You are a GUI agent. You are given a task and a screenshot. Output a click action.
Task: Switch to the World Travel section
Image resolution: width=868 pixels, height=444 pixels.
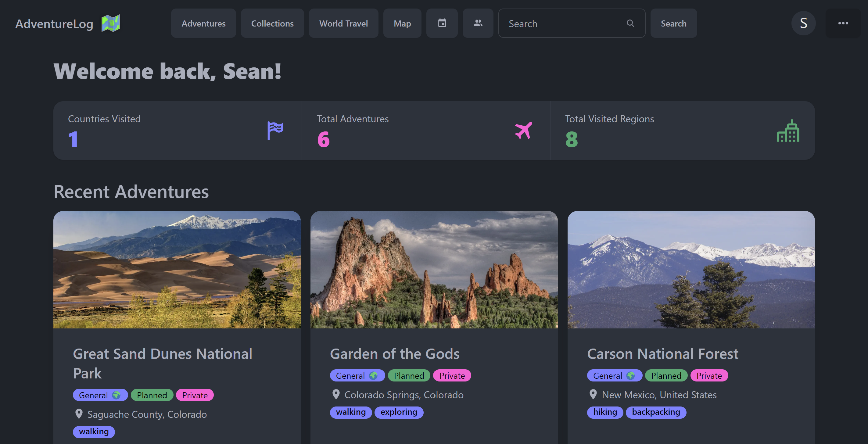[x=343, y=23]
